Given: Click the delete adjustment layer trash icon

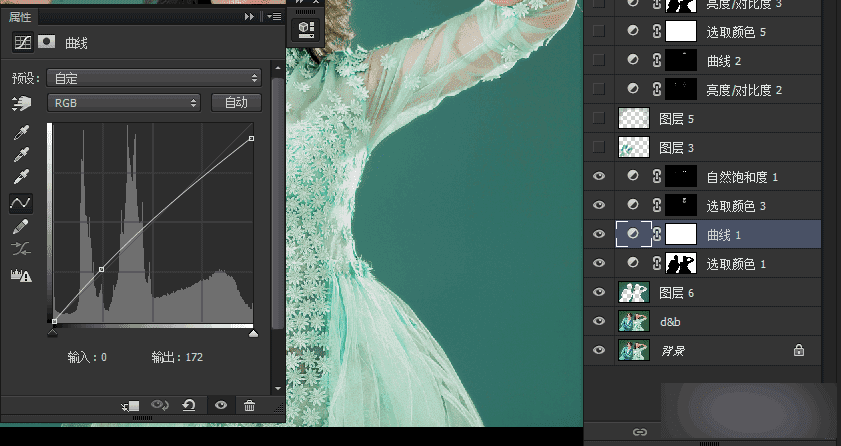Looking at the screenshot, I should pos(250,405).
